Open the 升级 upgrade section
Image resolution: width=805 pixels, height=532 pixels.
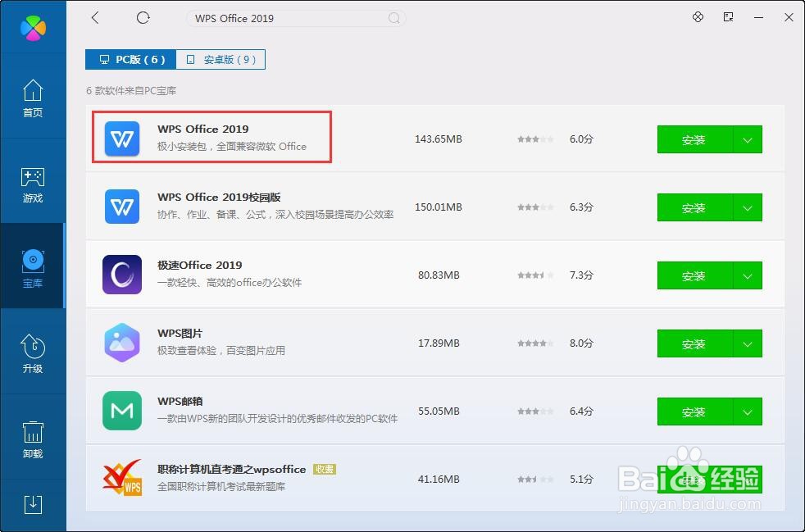pos(33,354)
